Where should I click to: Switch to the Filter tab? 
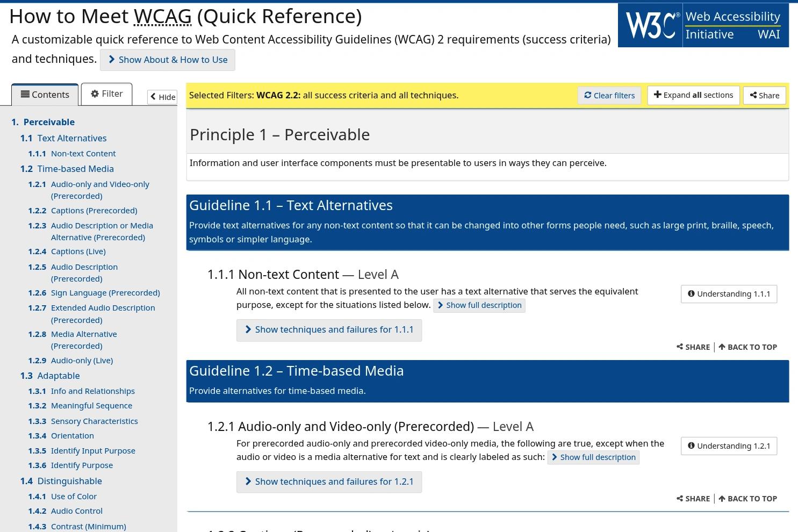coord(106,94)
